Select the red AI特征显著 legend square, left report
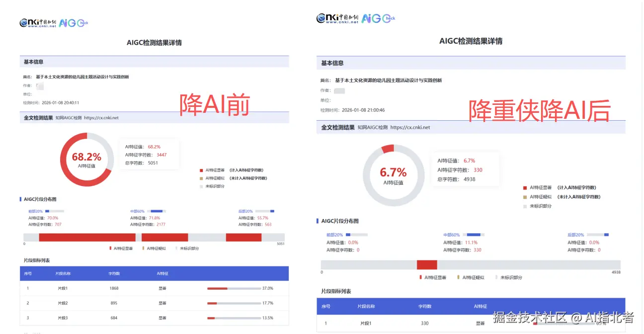The height and width of the screenshot is (334, 644). [200, 170]
